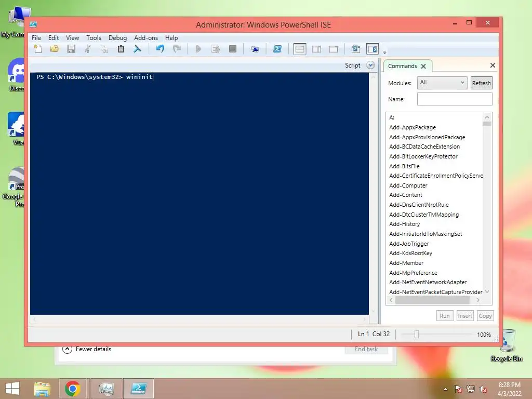Screen dimensions: 532x399
Task: Select Add-Content in the list
Action: pos(405,195)
